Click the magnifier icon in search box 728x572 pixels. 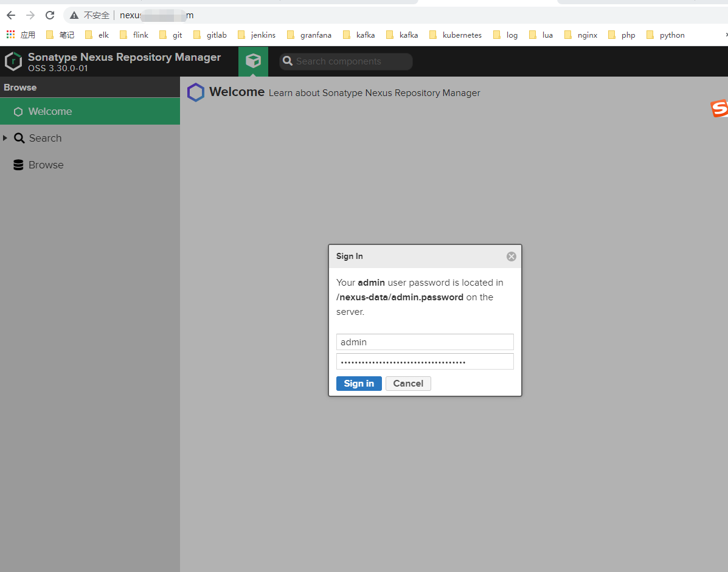(x=288, y=61)
